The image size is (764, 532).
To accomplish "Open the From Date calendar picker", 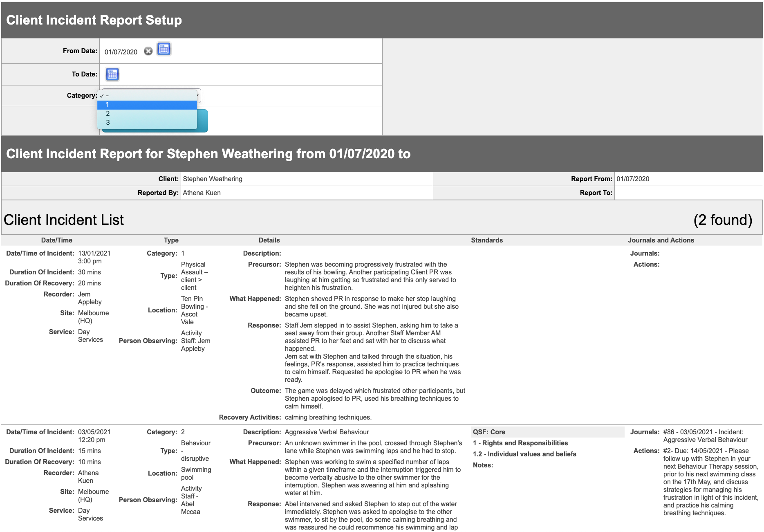I will tap(164, 49).
